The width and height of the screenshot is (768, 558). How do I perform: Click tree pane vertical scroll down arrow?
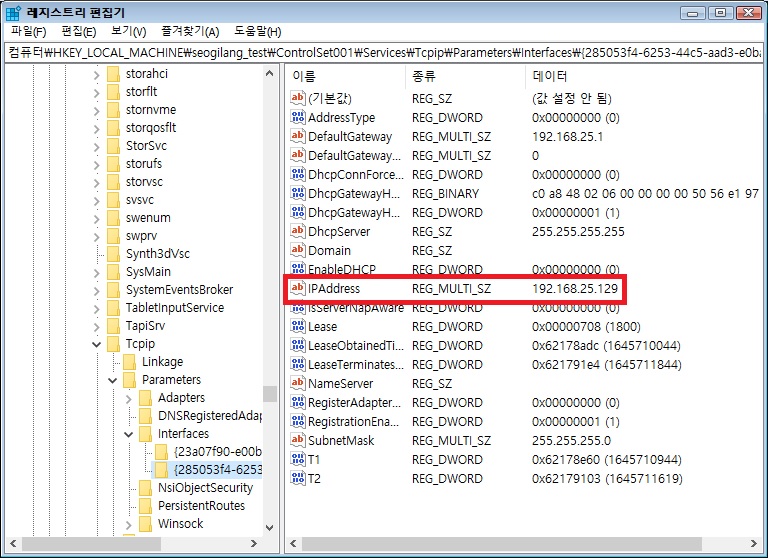tap(269, 528)
